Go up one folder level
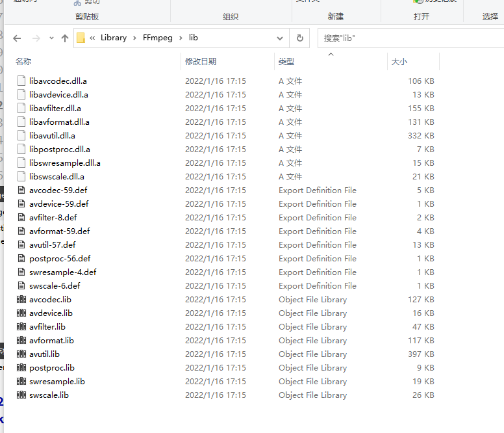Viewport: 504px width, 433px height. click(65, 38)
